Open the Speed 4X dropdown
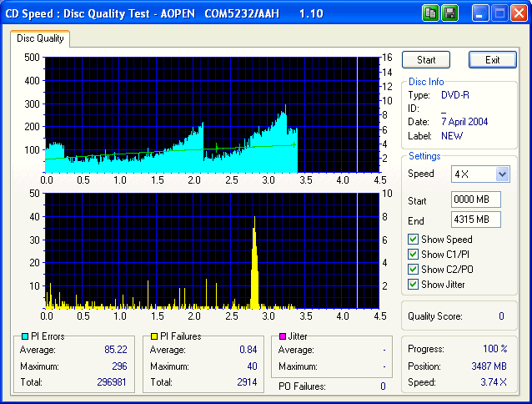The width and height of the screenshot is (532, 404). [x=502, y=174]
